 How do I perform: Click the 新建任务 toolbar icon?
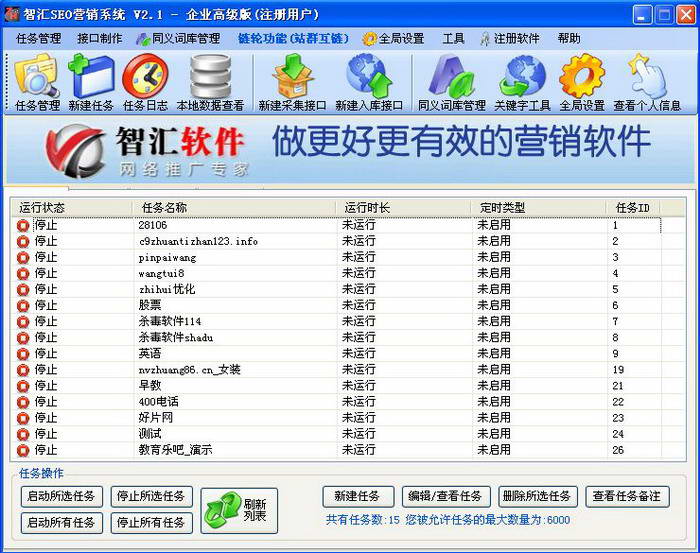91,83
